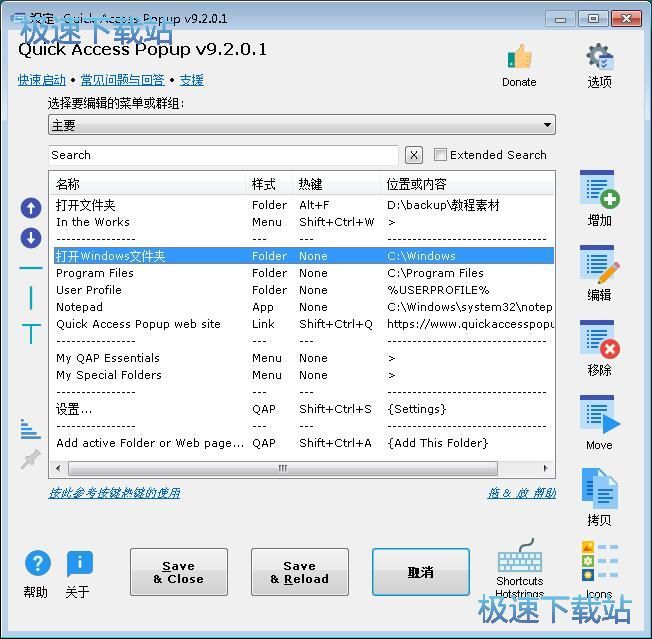Open the 快速启动 link
The height and width of the screenshot is (639, 652).
click(42, 80)
